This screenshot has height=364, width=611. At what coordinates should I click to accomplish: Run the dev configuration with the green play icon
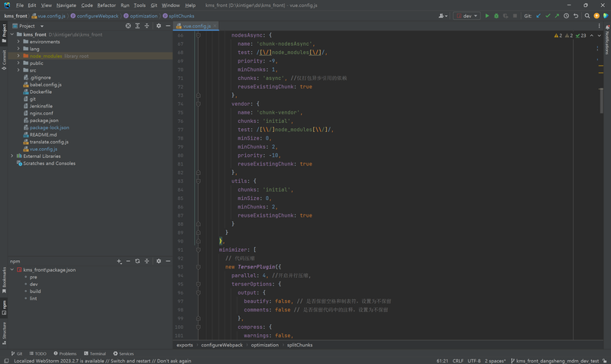click(x=487, y=15)
